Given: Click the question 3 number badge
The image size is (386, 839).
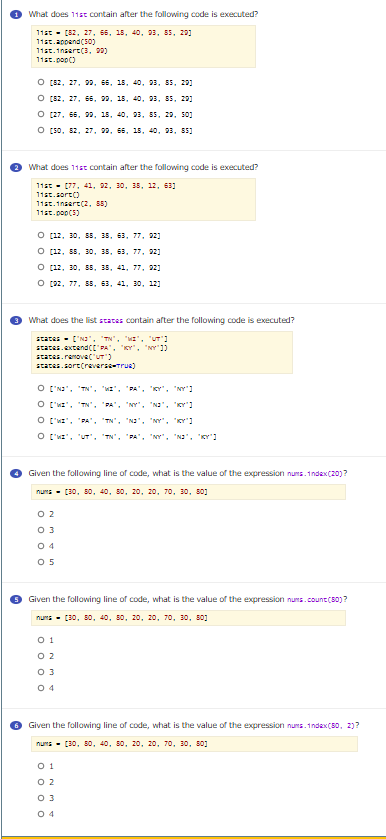Looking at the screenshot, I should point(17,321).
